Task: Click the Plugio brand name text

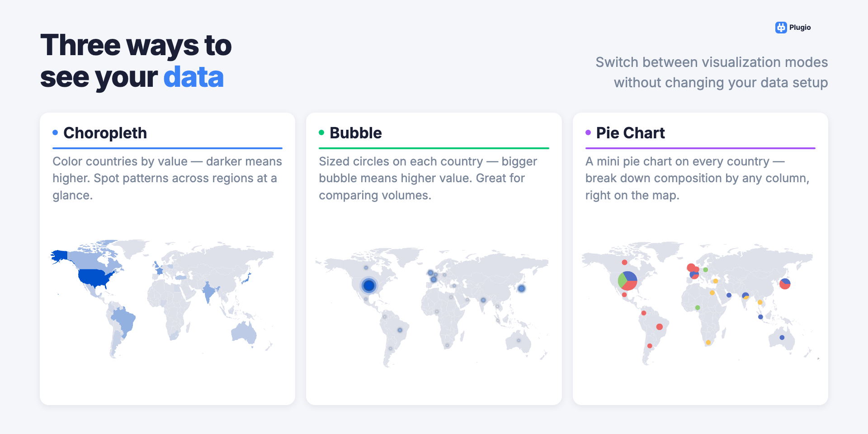Action: (x=800, y=28)
